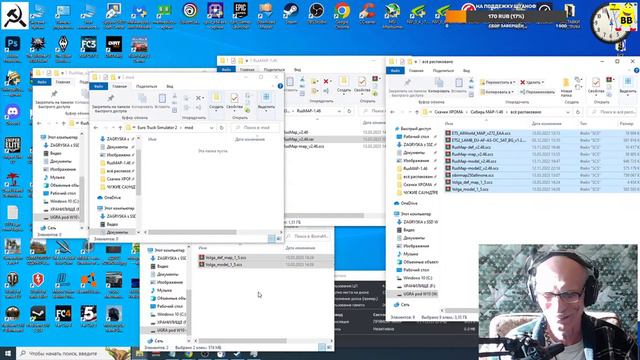
Task: Click Новая папка in всё распаковано window
Action: [x=566, y=87]
